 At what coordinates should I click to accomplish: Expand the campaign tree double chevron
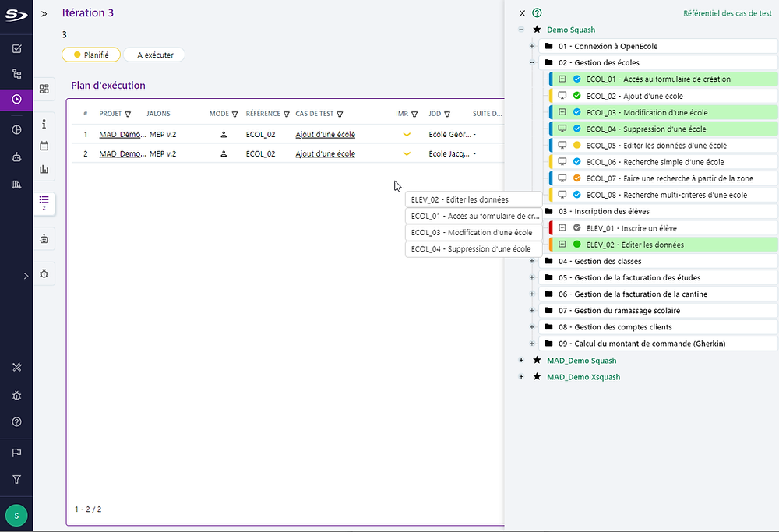(x=44, y=14)
